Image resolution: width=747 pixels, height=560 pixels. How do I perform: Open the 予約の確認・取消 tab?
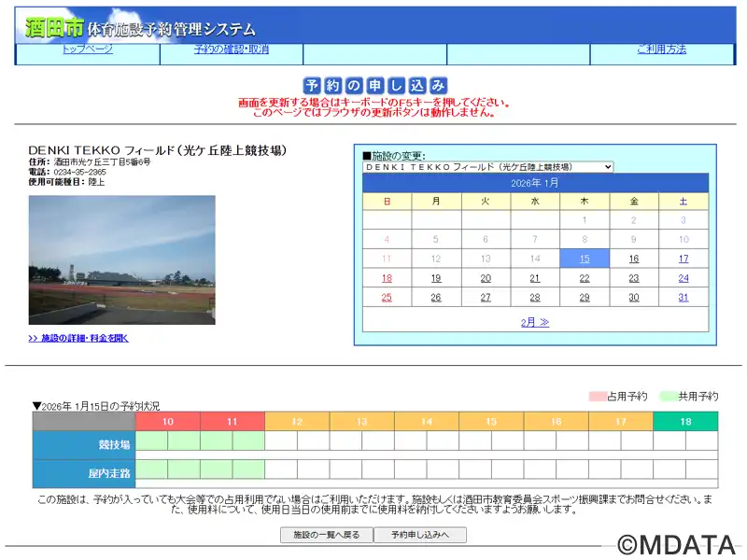[x=231, y=49]
